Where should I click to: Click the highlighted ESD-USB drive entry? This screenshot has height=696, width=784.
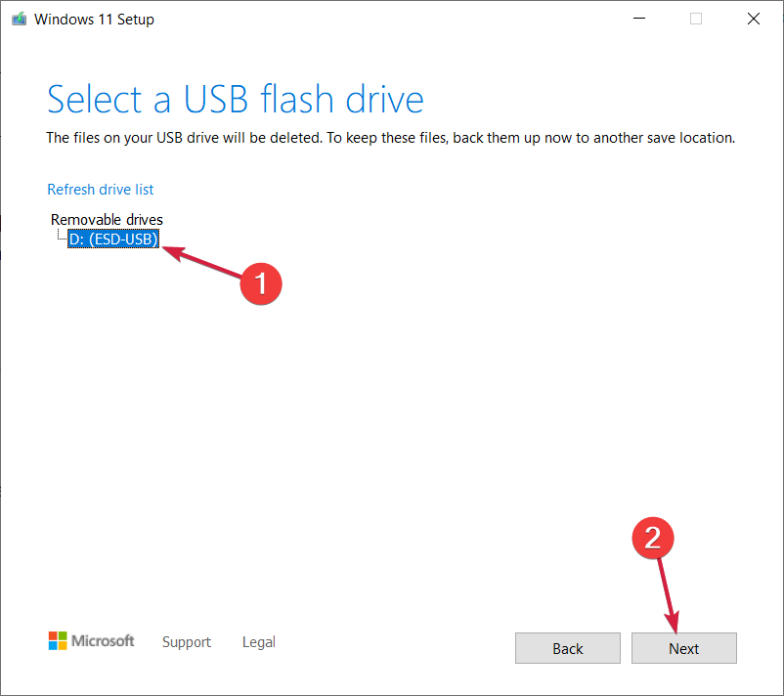(x=112, y=239)
